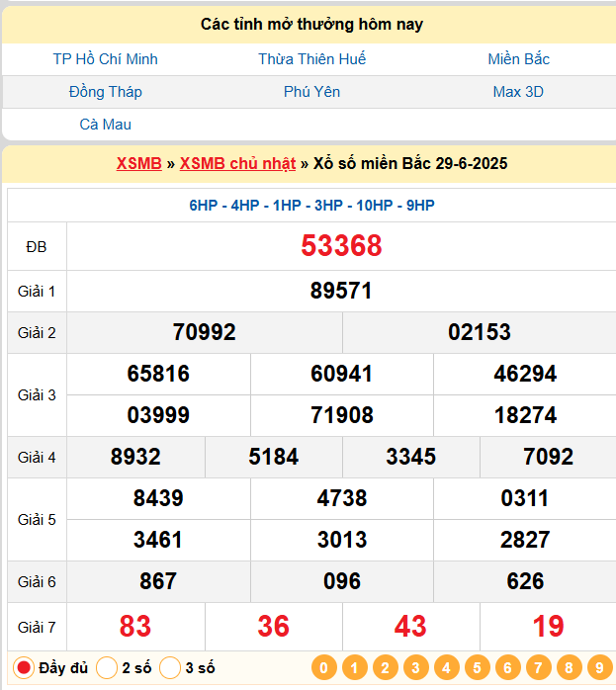Click the Giải 1 row label
The height and width of the screenshot is (690, 616).
click(37, 291)
